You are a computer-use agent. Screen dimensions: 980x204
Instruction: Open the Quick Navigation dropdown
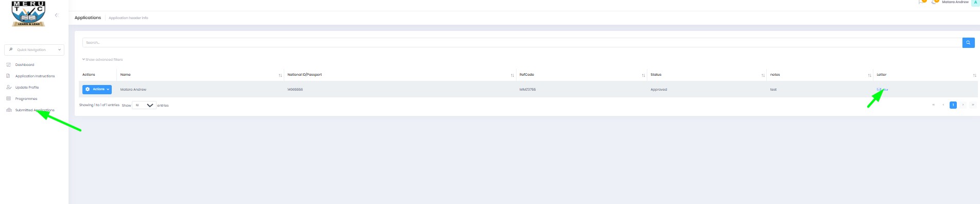click(35, 50)
